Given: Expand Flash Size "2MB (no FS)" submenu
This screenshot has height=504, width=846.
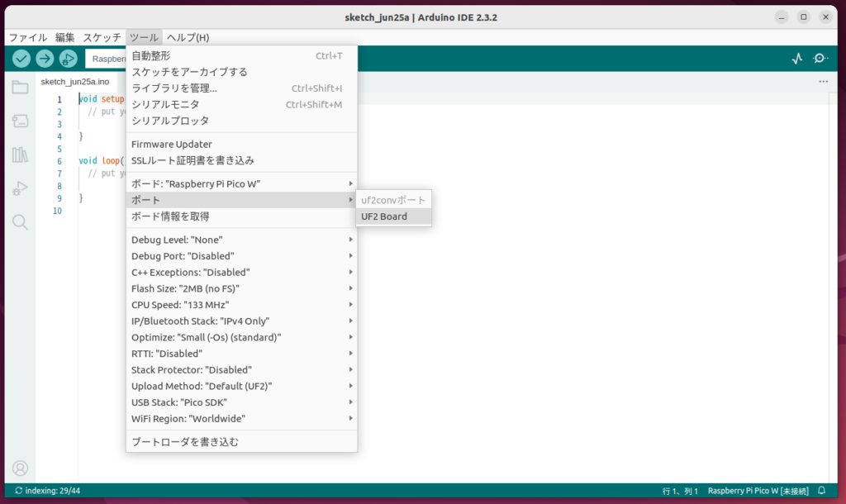Looking at the screenshot, I should pyautogui.click(x=241, y=288).
